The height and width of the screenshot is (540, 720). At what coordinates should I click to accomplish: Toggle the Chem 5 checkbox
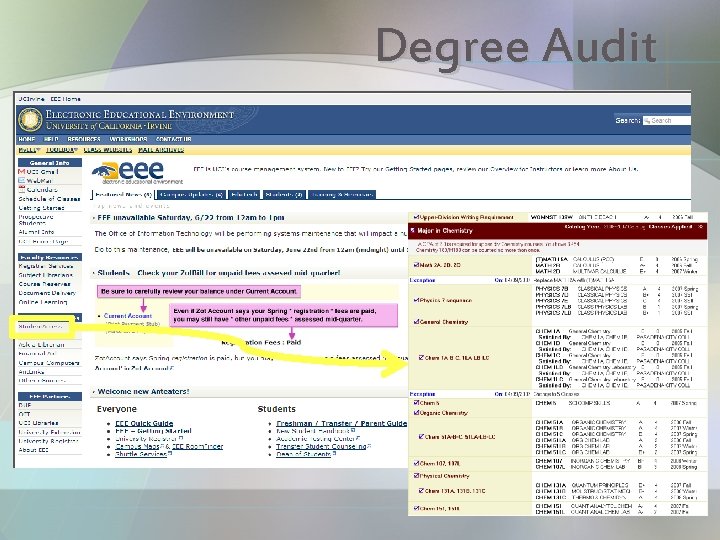[x=416, y=403]
